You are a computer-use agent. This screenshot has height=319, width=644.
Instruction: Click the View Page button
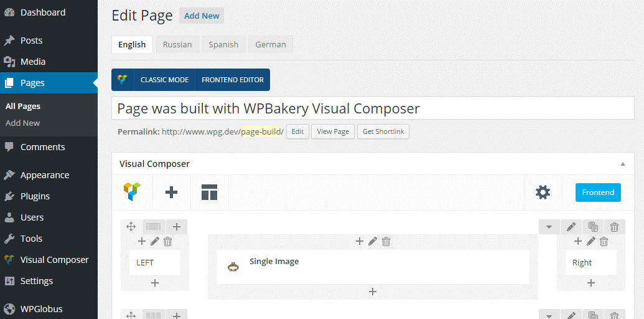pos(333,131)
